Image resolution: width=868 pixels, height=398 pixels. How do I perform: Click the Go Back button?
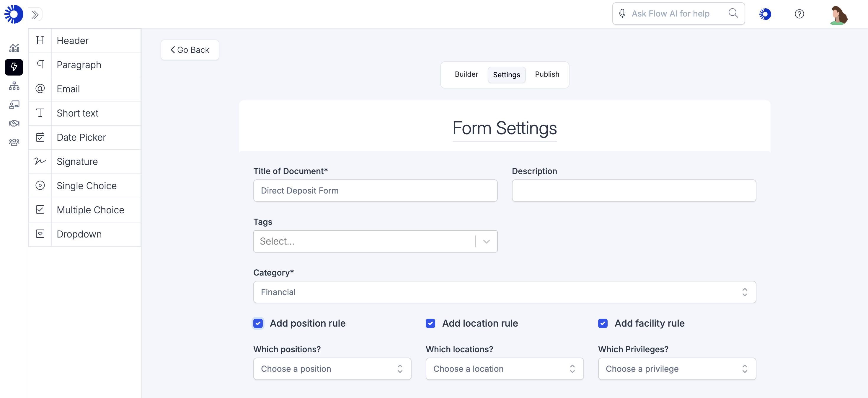point(190,50)
